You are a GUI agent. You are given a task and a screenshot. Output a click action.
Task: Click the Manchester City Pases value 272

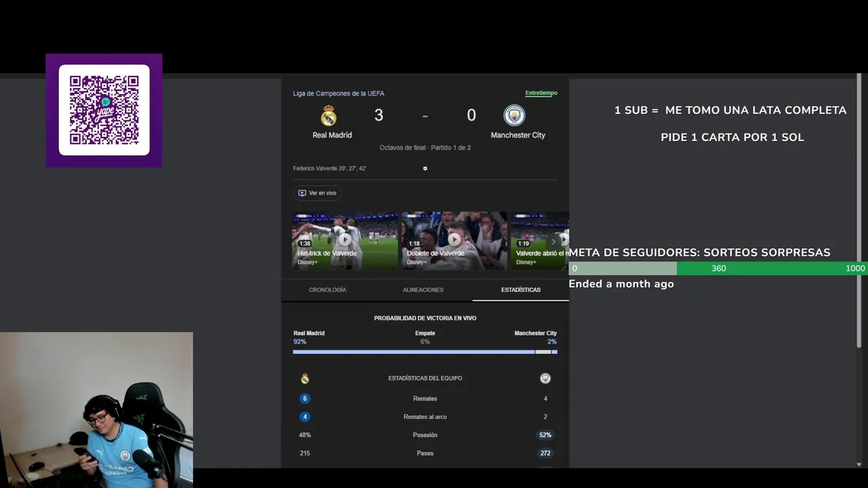pos(545,453)
